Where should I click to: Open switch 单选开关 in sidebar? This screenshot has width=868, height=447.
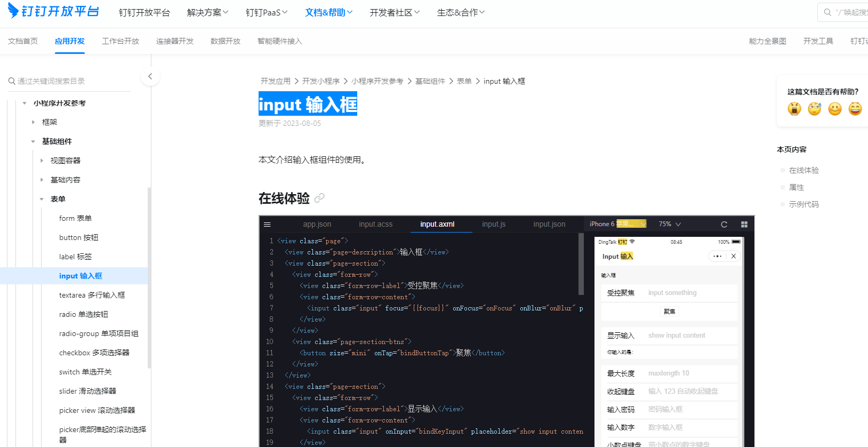click(x=85, y=372)
